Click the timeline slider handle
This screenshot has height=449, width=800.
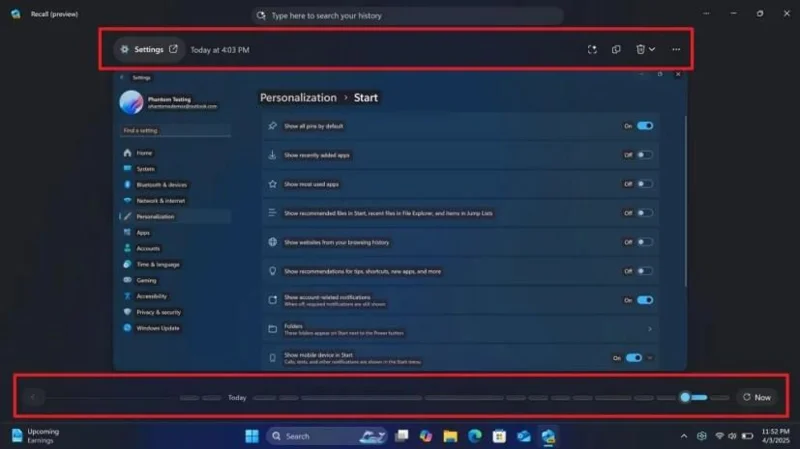pos(685,397)
